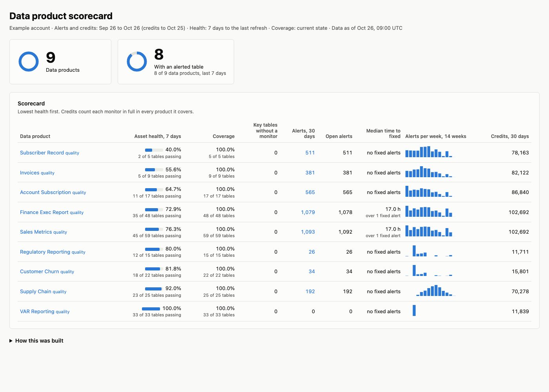Image resolution: width=549 pixels, height=392 pixels.
Task: Click the 'Coverage' column header
Action: [224, 136]
